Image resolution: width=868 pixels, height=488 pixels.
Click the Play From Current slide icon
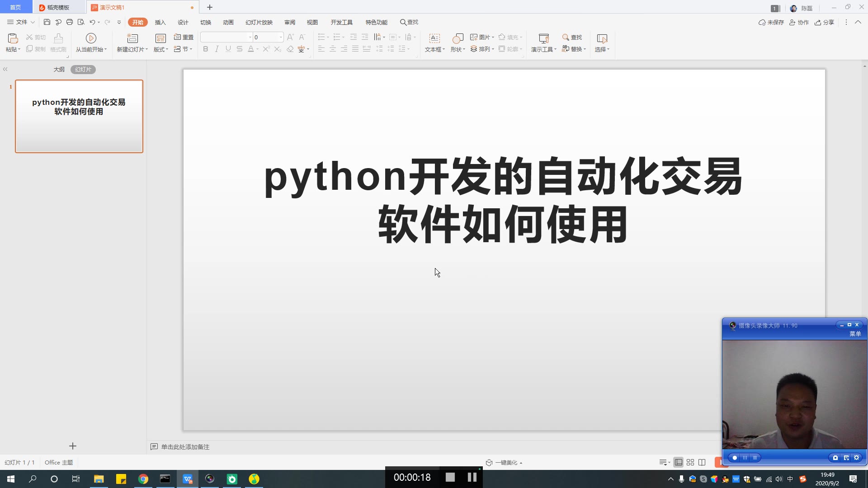[x=91, y=38]
